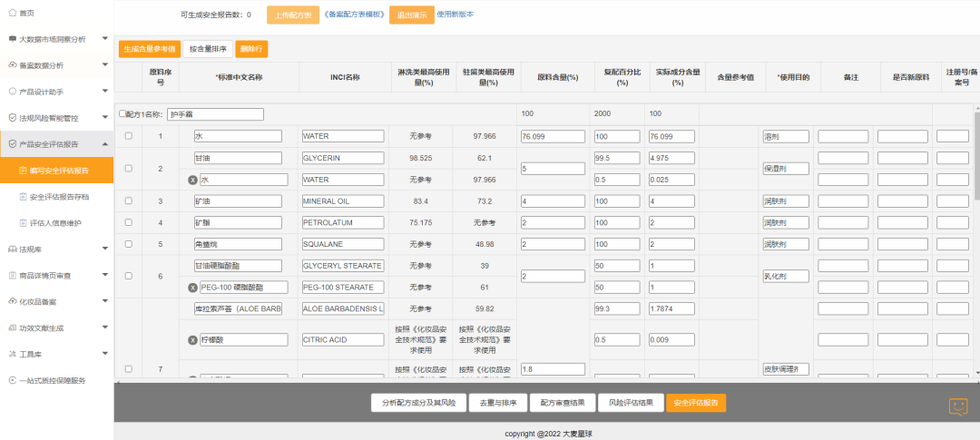980x440 pixels.
Task: Click the shield icon beside 产品安全评估报告
Action: tap(13, 143)
